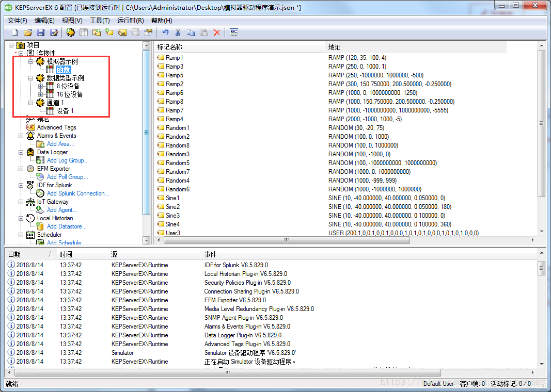
Task: Sort event log by 事件 column header
Action: 369,254
